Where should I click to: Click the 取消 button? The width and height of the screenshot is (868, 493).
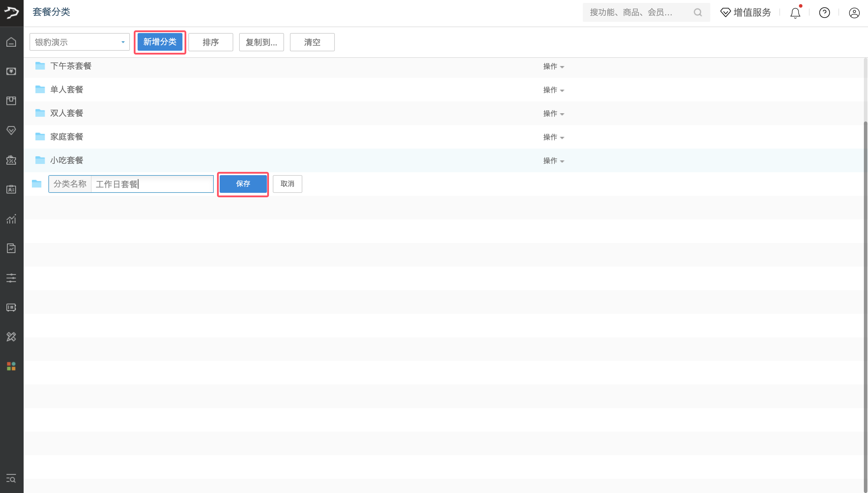287,184
